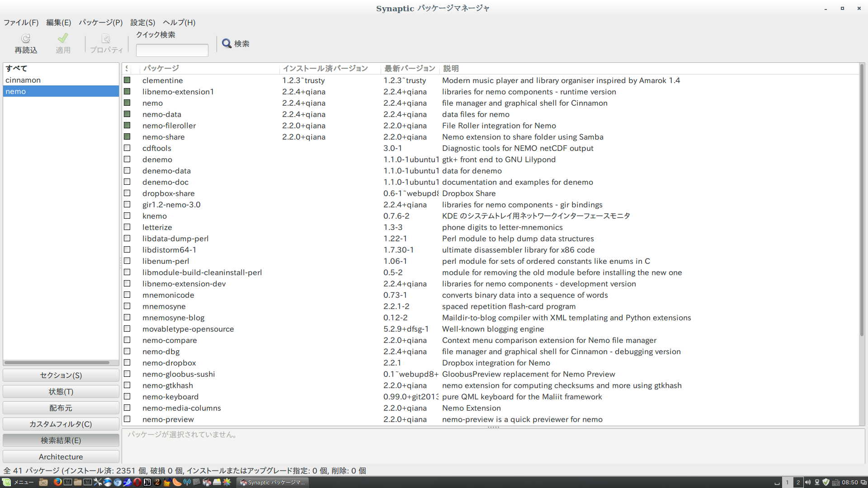Click the show desktop folder icon in the taskbar
The height and width of the screenshot is (488, 868).
pos(43,482)
